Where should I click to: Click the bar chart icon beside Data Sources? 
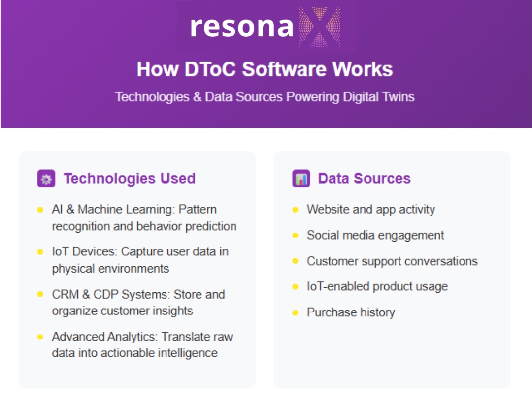(x=301, y=179)
